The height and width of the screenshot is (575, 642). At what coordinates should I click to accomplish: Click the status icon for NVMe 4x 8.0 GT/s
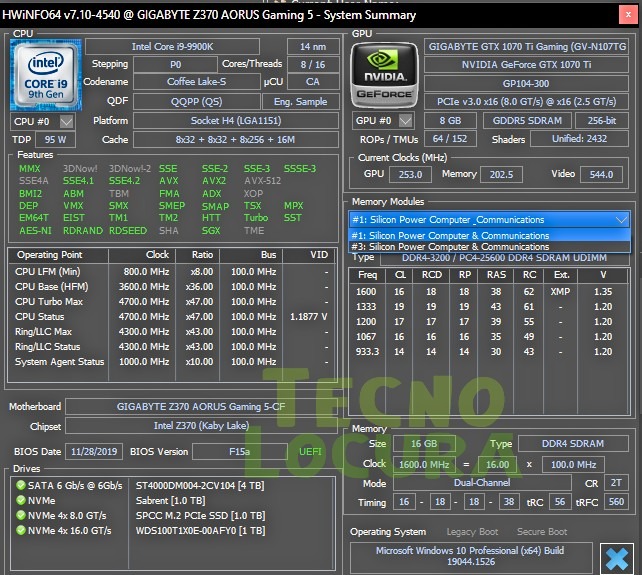click(20, 515)
